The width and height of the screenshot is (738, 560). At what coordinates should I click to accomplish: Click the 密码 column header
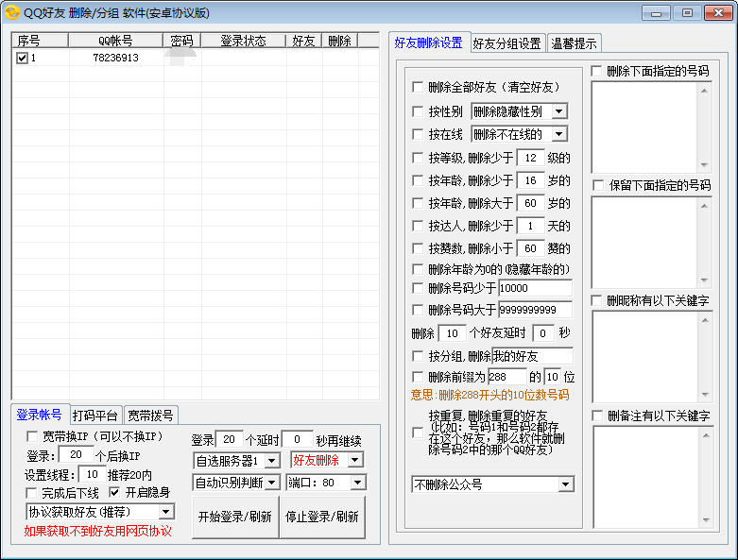pyautogui.click(x=182, y=41)
